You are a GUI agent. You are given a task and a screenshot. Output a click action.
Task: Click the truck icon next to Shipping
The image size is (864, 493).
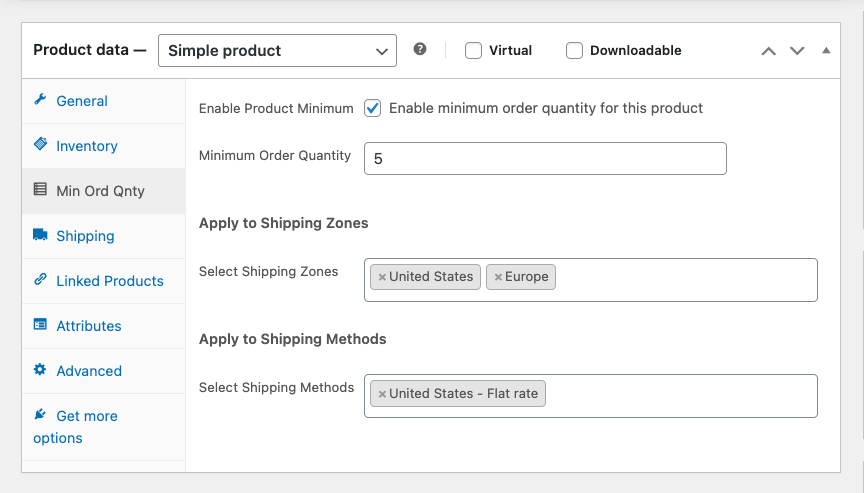click(40, 235)
